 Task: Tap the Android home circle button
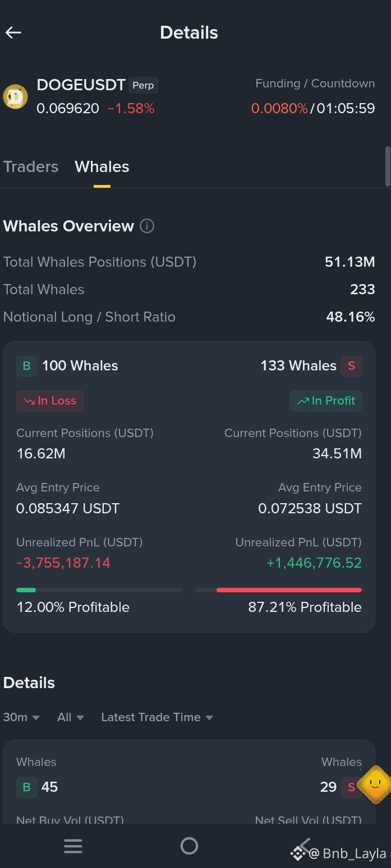click(189, 846)
